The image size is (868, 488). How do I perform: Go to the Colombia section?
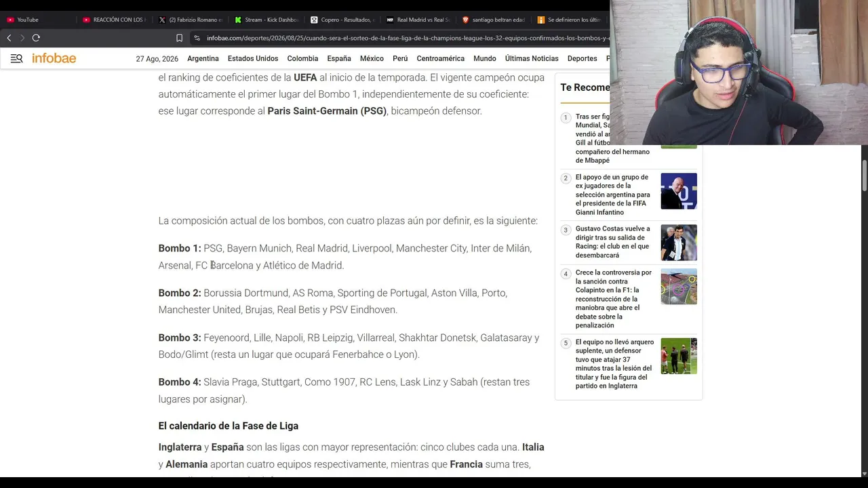pos(302,58)
